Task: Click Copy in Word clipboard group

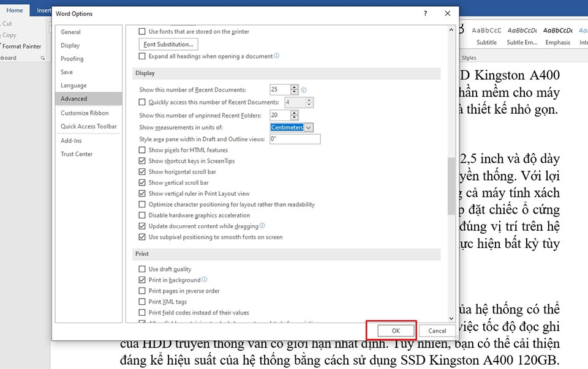Action: tap(9, 35)
